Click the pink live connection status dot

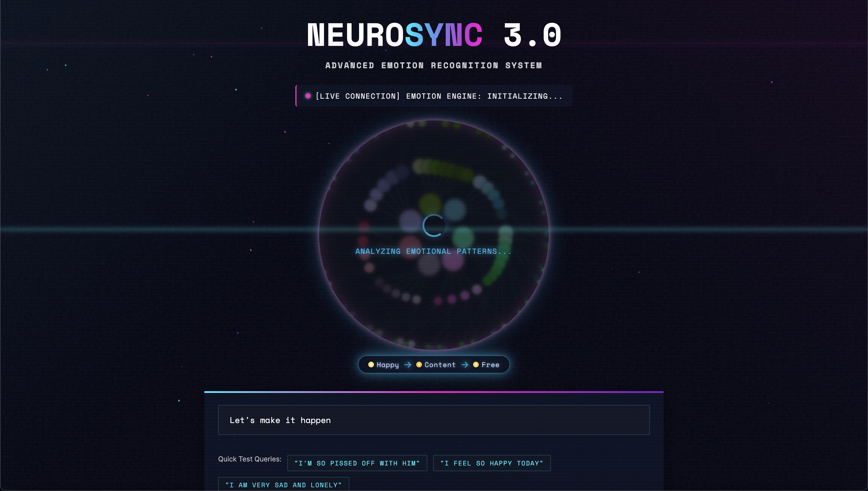point(308,96)
